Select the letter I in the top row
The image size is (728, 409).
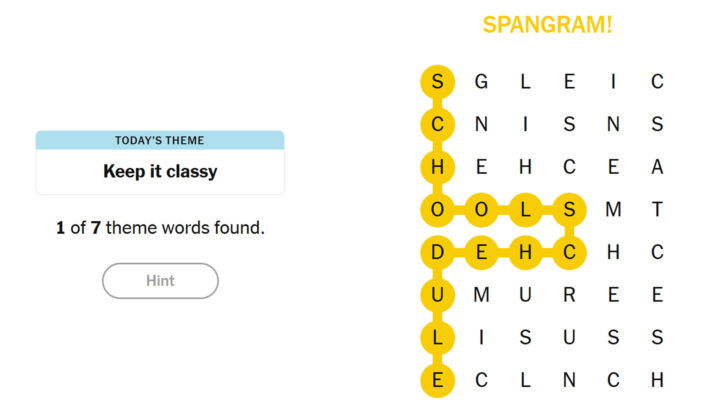tap(613, 82)
